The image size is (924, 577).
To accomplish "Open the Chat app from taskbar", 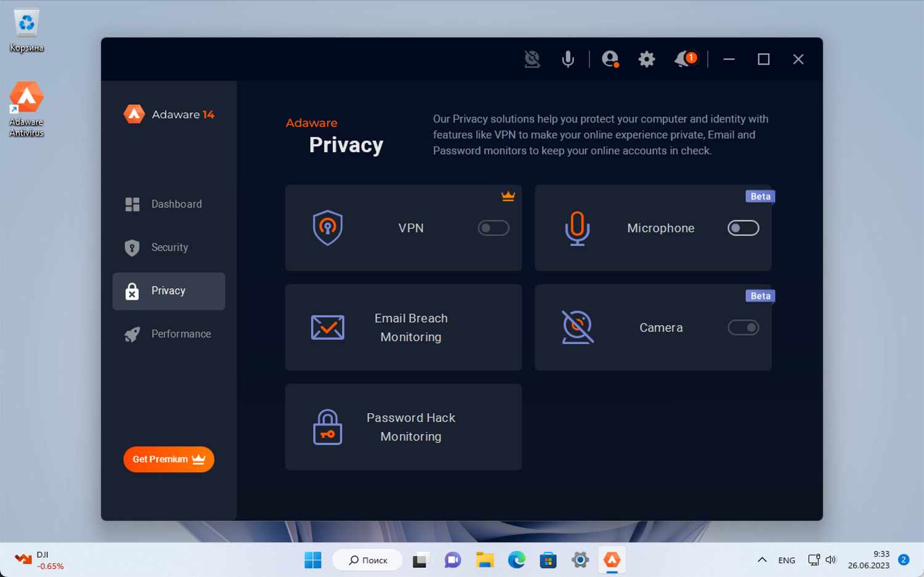I will click(453, 560).
